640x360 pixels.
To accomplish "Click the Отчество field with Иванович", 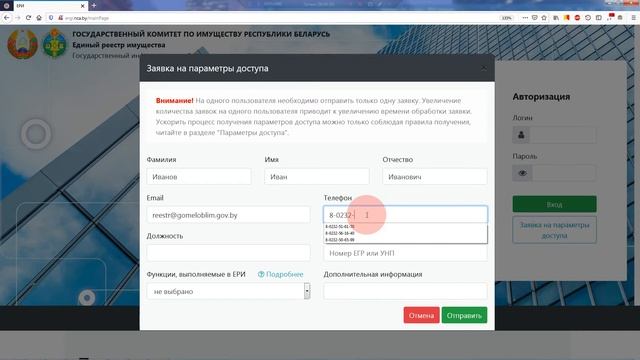I will pos(435,177).
